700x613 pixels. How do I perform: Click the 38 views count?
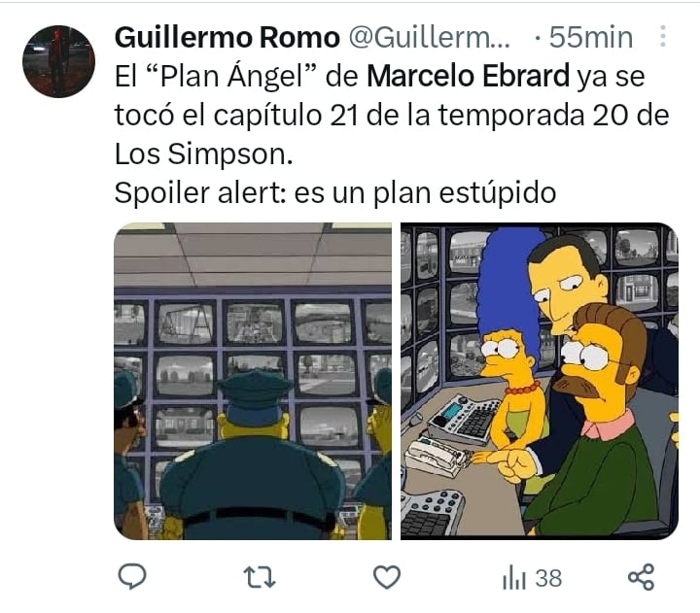[x=548, y=578]
